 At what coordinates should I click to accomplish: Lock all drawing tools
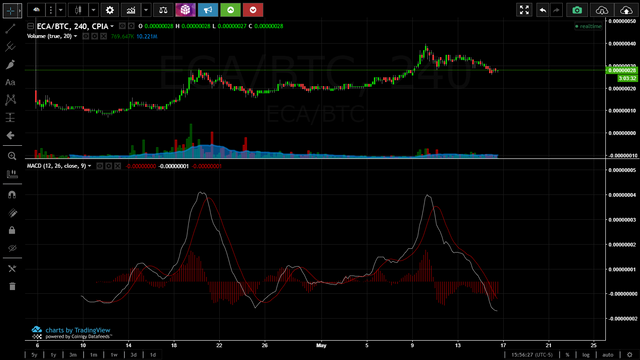click(12, 231)
